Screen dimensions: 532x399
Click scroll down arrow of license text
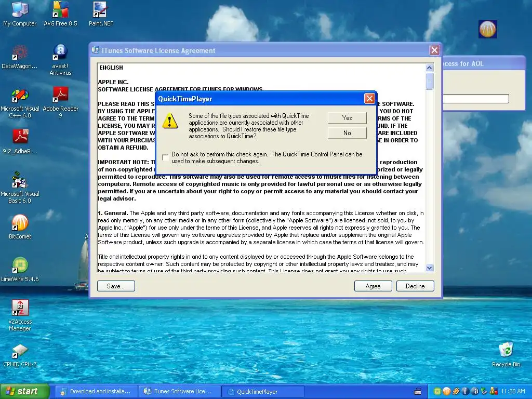(429, 268)
